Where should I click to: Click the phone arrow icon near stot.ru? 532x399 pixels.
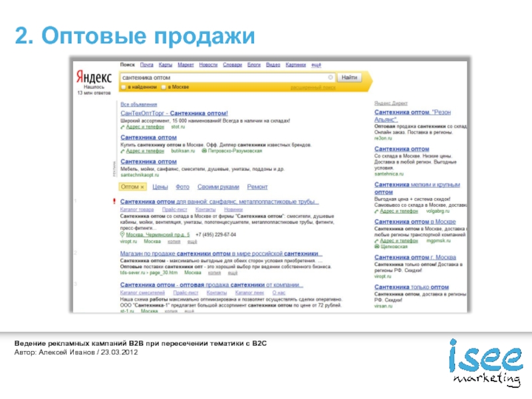click(x=122, y=127)
